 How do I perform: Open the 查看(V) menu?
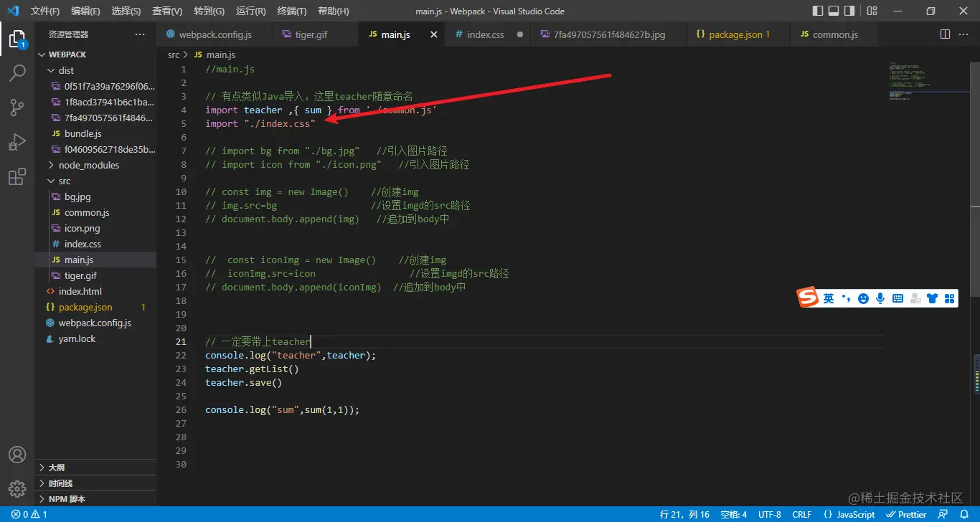[167, 11]
